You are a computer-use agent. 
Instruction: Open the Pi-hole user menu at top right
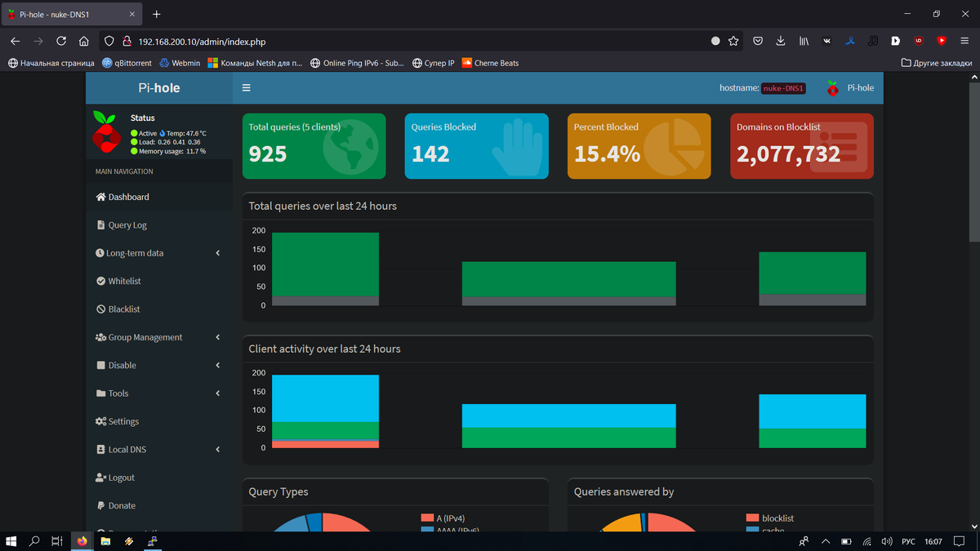click(850, 87)
